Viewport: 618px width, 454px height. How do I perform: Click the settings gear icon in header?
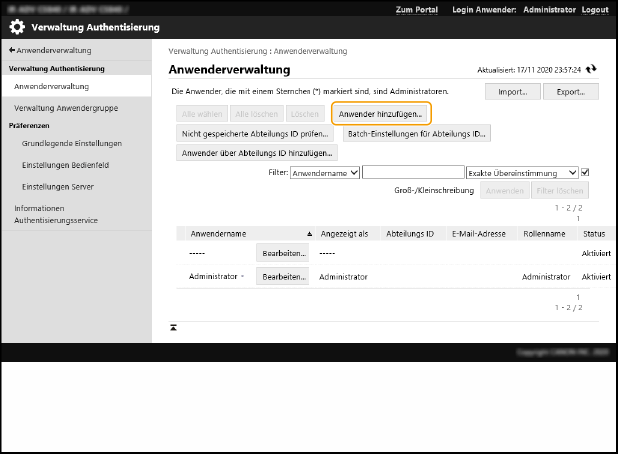[x=17, y=28]
